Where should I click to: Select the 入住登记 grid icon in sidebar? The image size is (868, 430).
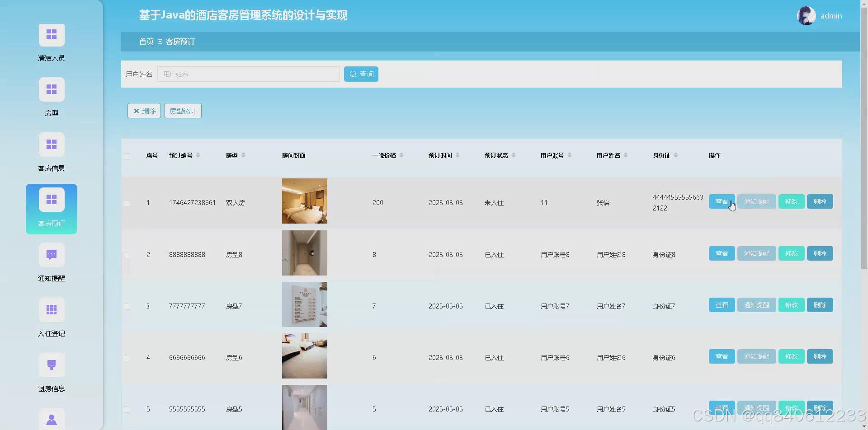pyautogui.click(x=51, y=309)
